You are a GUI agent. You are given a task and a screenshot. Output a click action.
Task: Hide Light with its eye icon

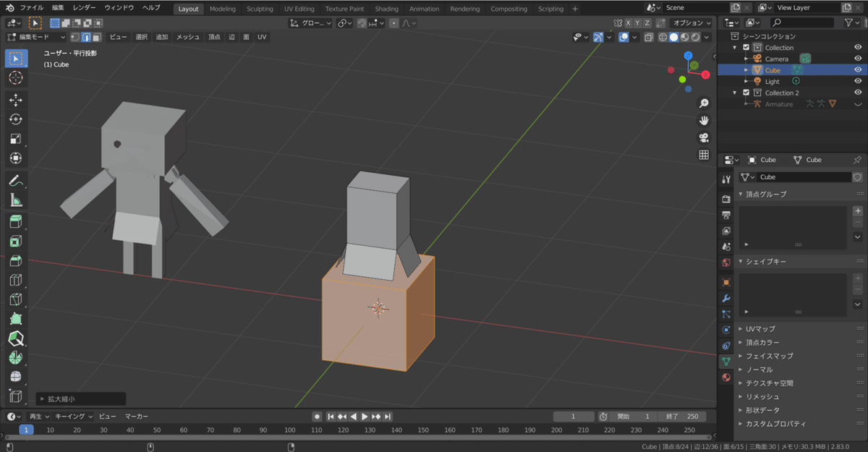pos(858,82)
